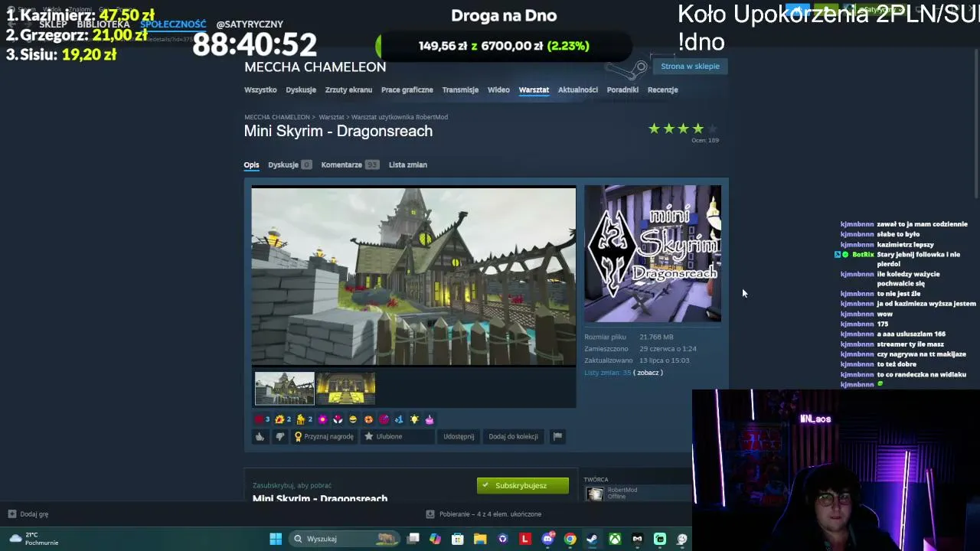The image size is (980, 551).
Task: Click the pink cake reaction award
Action: tap(430, 419)
